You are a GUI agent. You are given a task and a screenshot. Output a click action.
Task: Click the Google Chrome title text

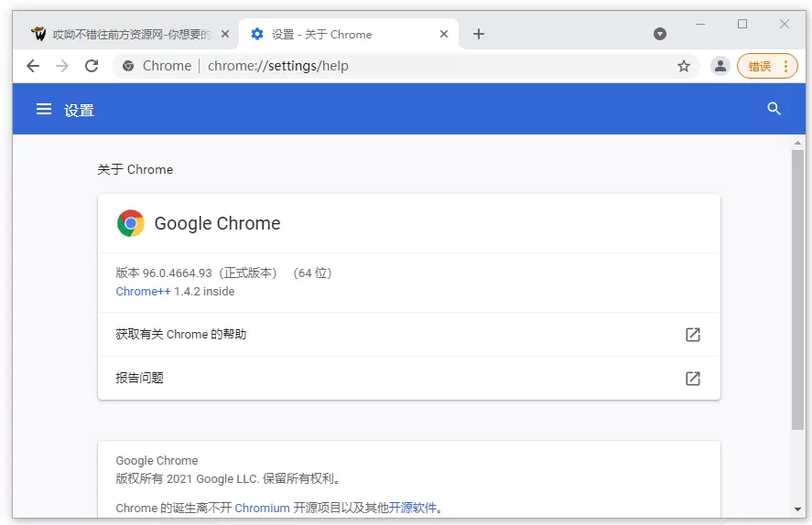pos(218,223)
